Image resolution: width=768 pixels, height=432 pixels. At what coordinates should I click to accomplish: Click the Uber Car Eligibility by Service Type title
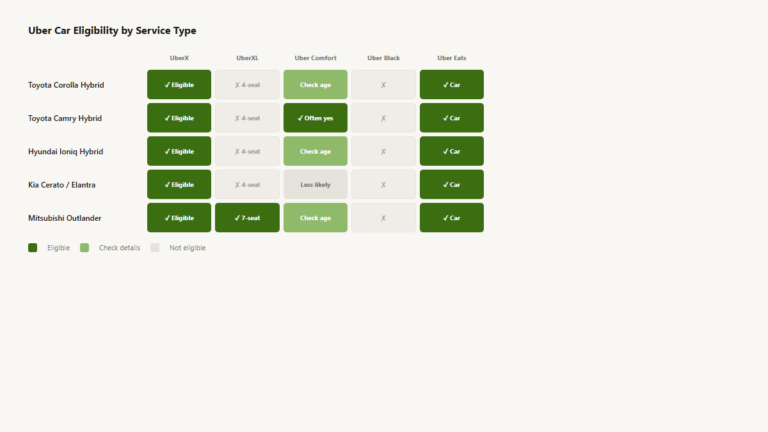point(112,30)
